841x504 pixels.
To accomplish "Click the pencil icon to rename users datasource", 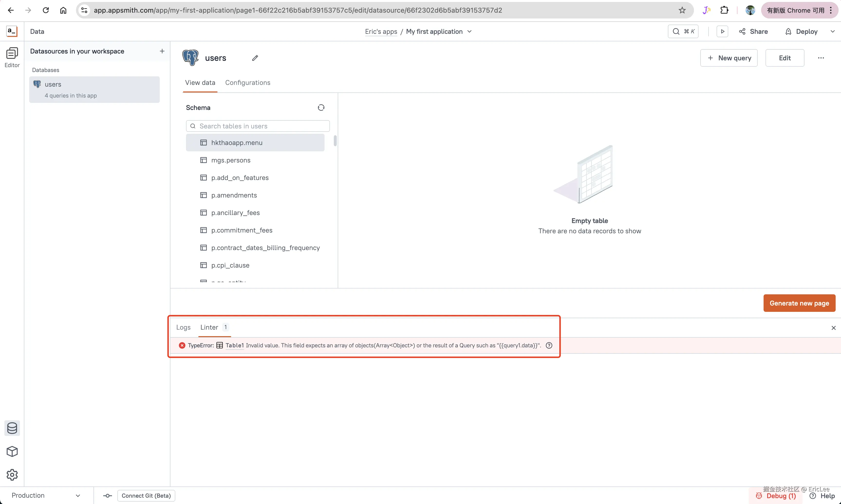I will pos(255,58).
